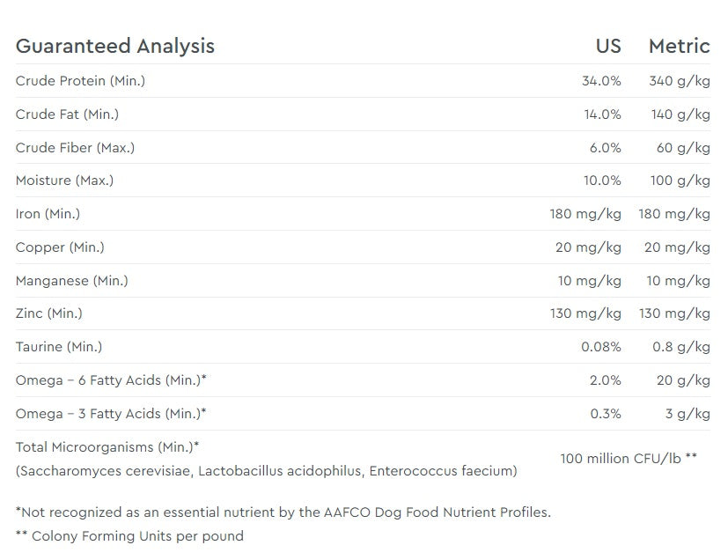728x560 pixels.
Task: Click the 140 g/kg metric fat value
Action: pyautogui.click(x=680, y=114)
